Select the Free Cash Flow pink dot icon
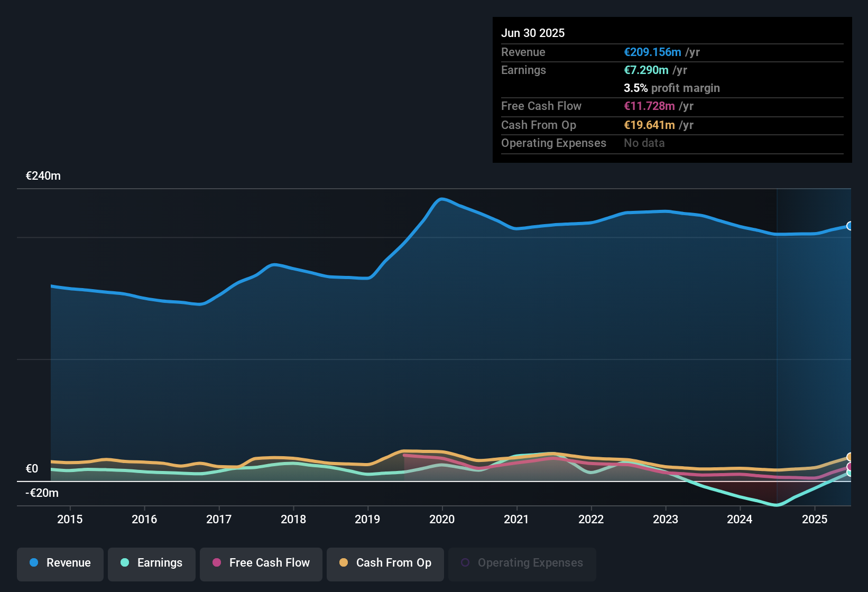Screen dimensions: 868x592 tap(217, 563)
